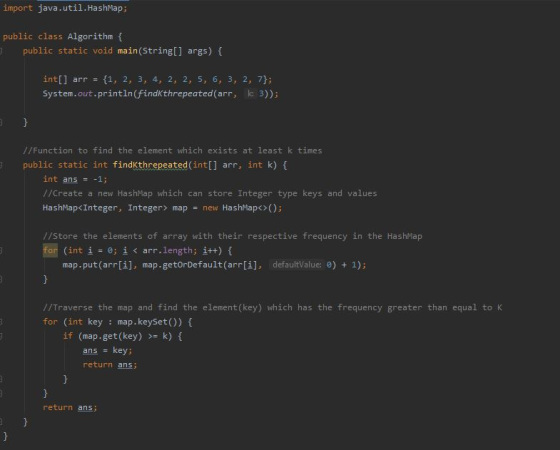
Task: Click the k: parameter hint before 3
Action: pyautogui.click(x=250, y=94)
